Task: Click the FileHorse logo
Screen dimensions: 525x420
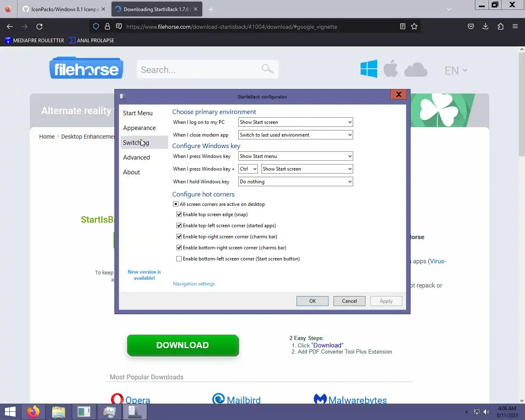Action: (87, 68)
